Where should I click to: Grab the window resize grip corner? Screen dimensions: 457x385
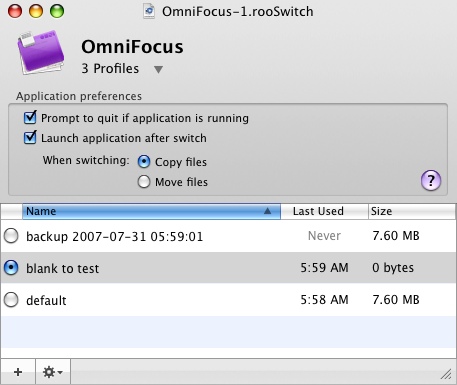446,374
